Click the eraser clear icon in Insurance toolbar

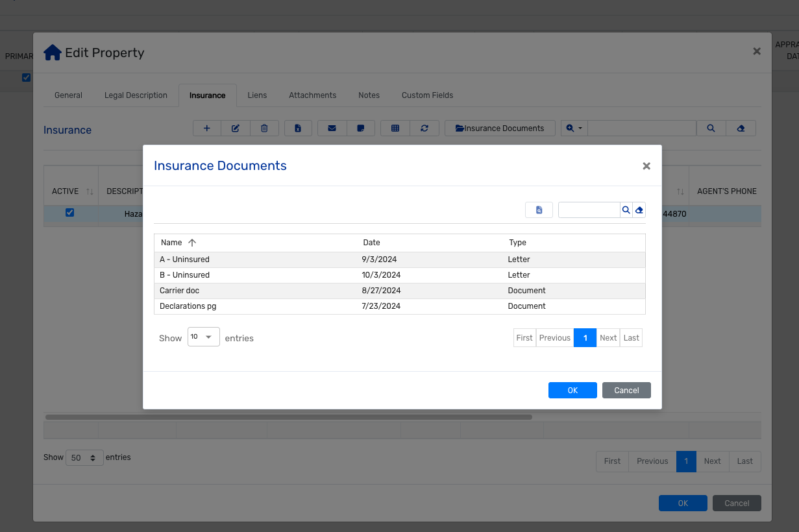point(741,128)
